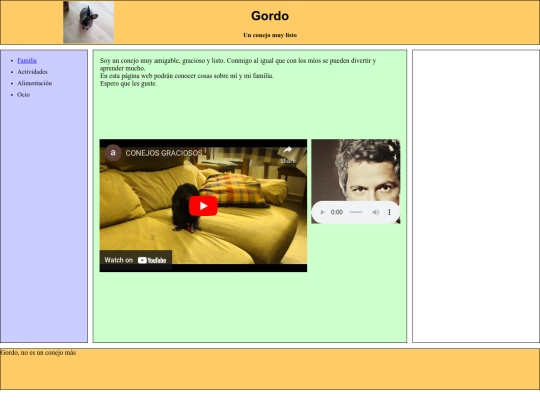Click the subtitle Un conejo muy listo
Screen dimensions: 540x405
[x=270, y=35]
